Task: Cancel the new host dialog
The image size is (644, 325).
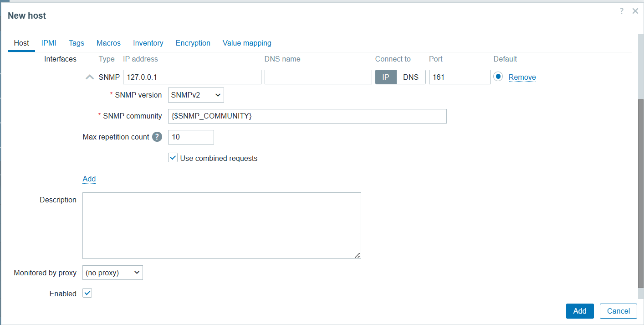Action: pyautogui.click(x=618, y=311)
